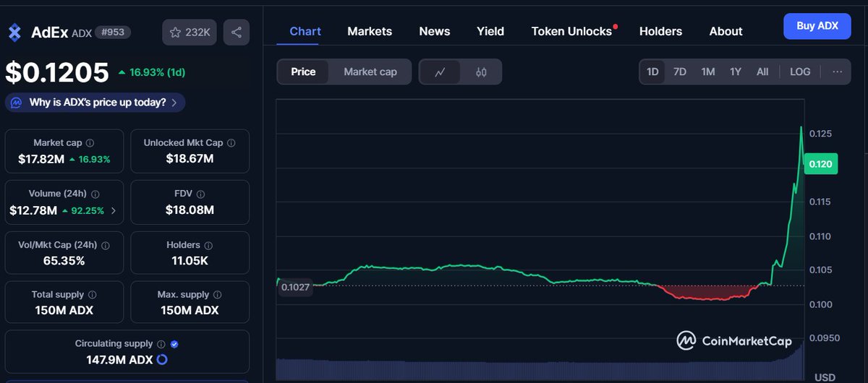The width and height of the screenshot is (868, 383).
Task: Show Holders info icon
Action: (x=208, y=245)
